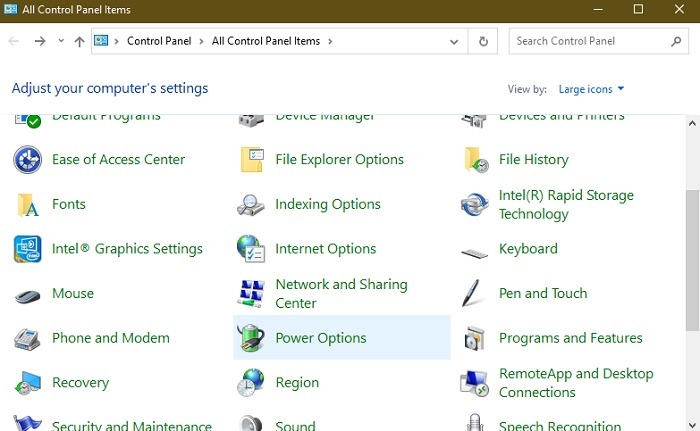700x431 pixels.
Task: Open Security and Maintenance link
Action: click(132, 425)
